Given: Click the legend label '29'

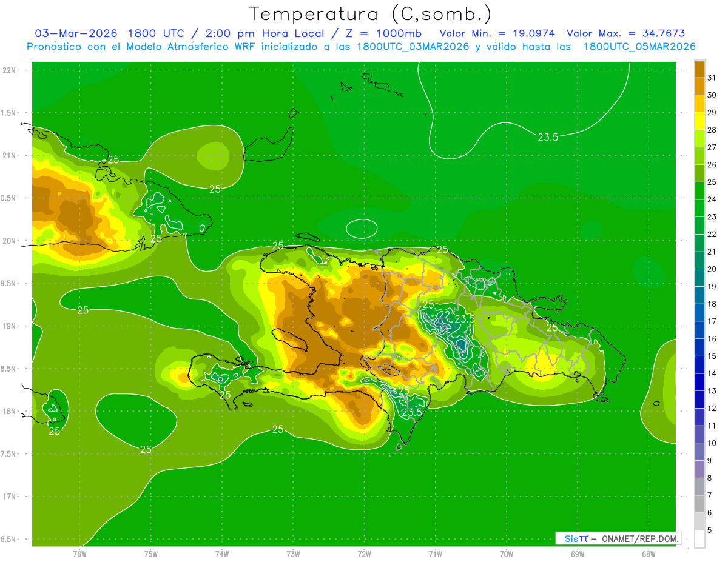Looking at the screenshot, I should pos(712,112).
